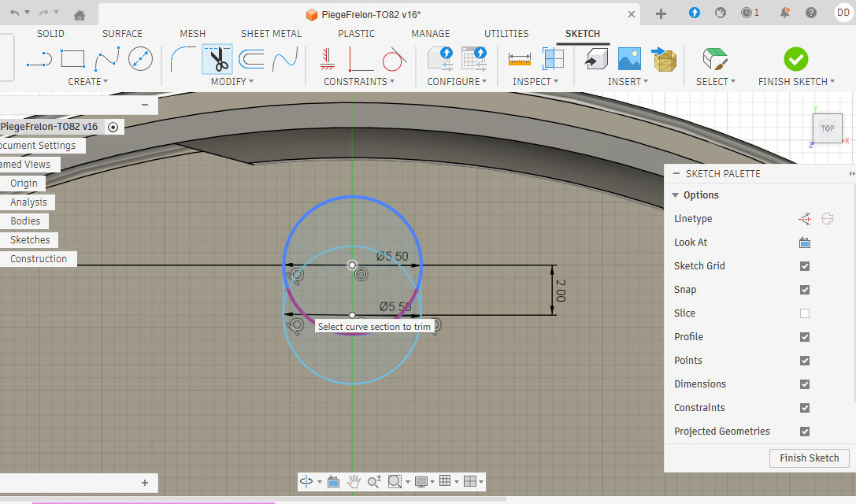
Task: Click the Sketches browser item
Action: pos(30,240)
